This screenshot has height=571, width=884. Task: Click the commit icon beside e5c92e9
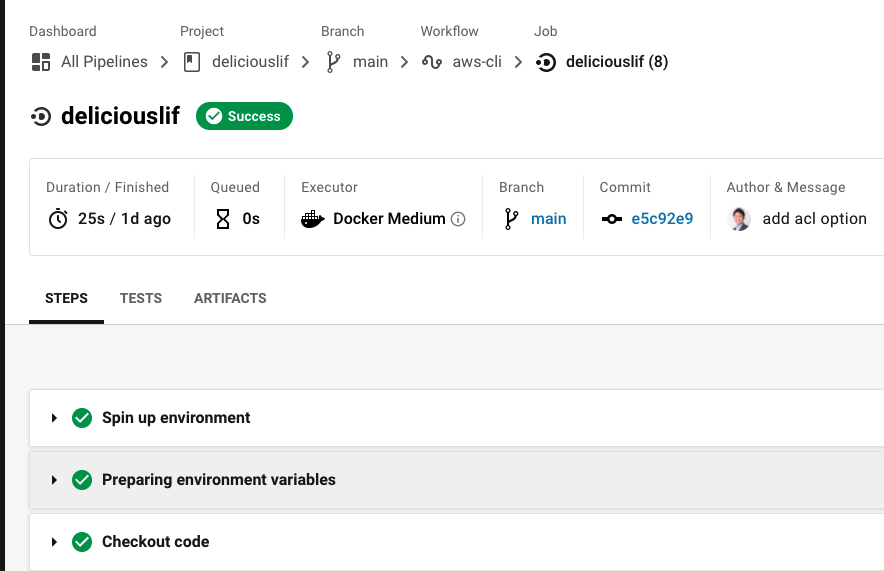tap(612, 219)
